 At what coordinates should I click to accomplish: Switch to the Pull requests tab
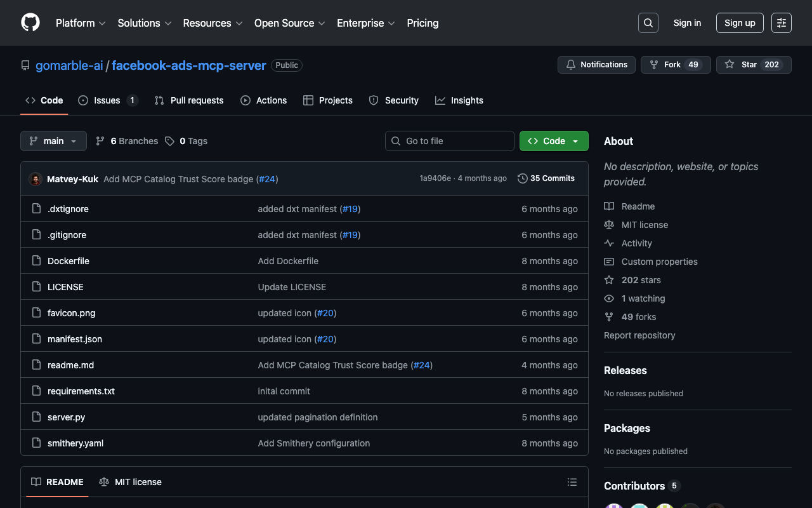point(189,100)
